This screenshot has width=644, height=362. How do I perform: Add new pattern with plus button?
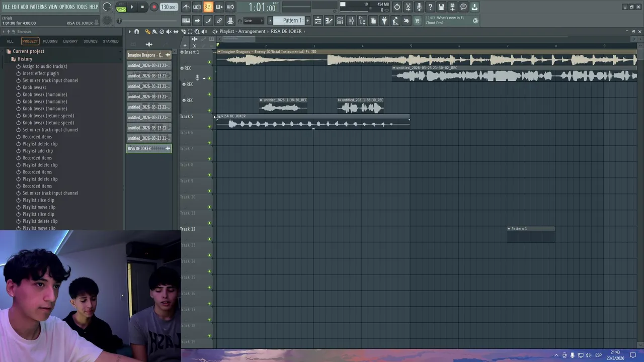tap(308, 21)
